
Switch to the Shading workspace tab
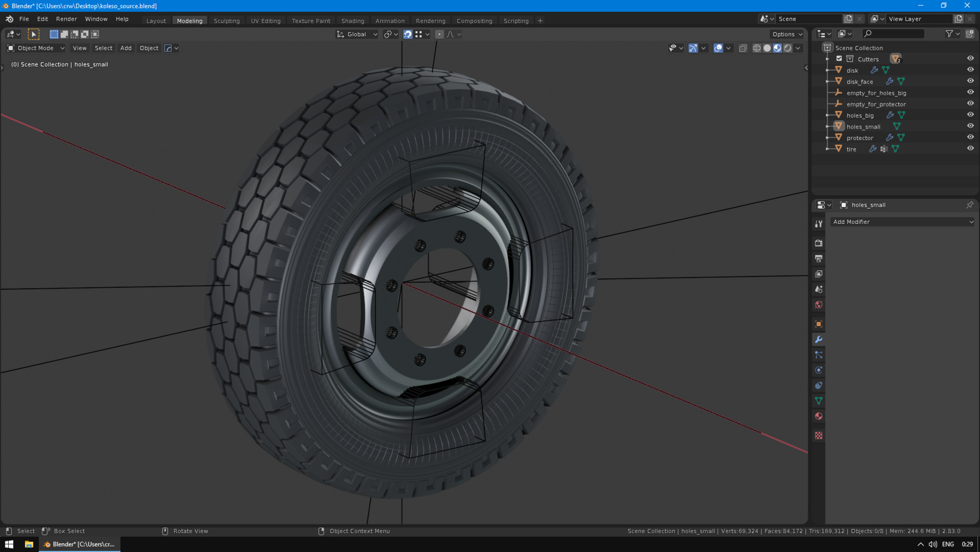pos(353,21)
